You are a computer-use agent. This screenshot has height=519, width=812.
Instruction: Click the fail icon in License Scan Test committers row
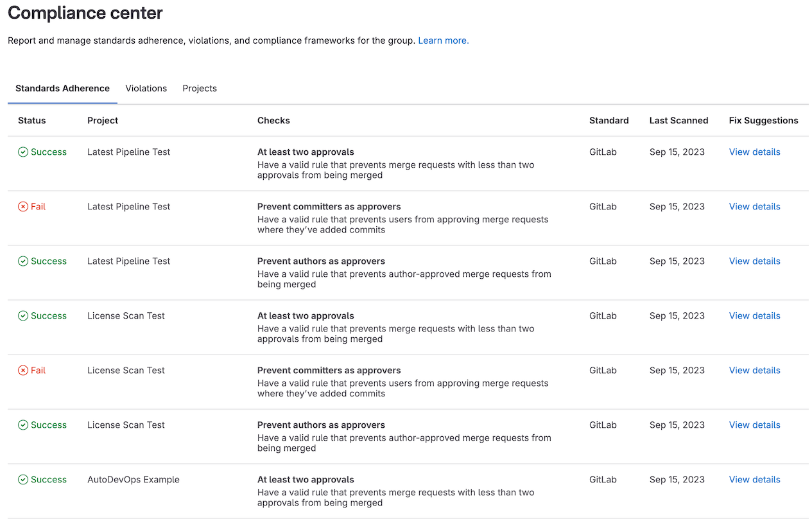click(23, 371)
